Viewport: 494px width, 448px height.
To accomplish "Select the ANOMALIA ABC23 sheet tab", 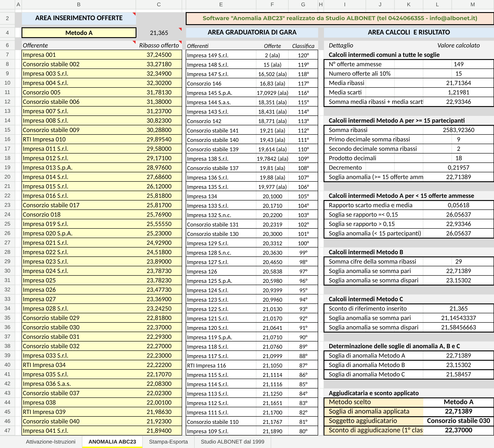I will point(112,442).
